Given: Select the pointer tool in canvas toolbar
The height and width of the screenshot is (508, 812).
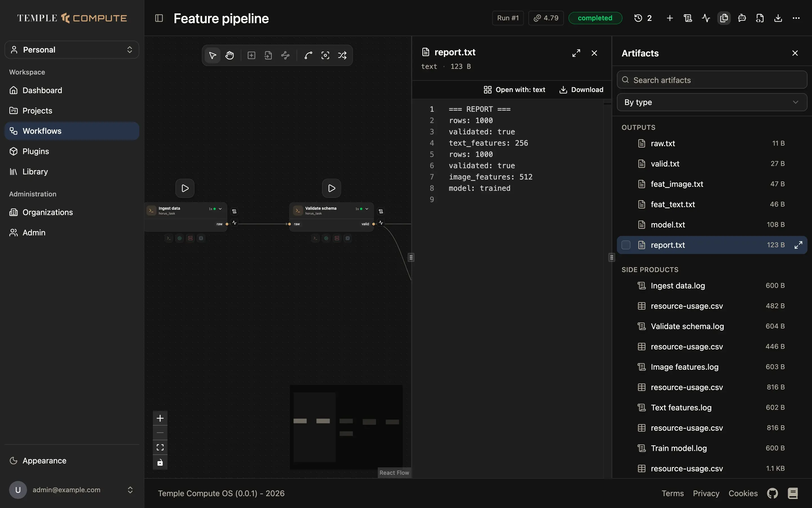Looking at the screenshot, I should pyautogui.click(x=212, y=55).
